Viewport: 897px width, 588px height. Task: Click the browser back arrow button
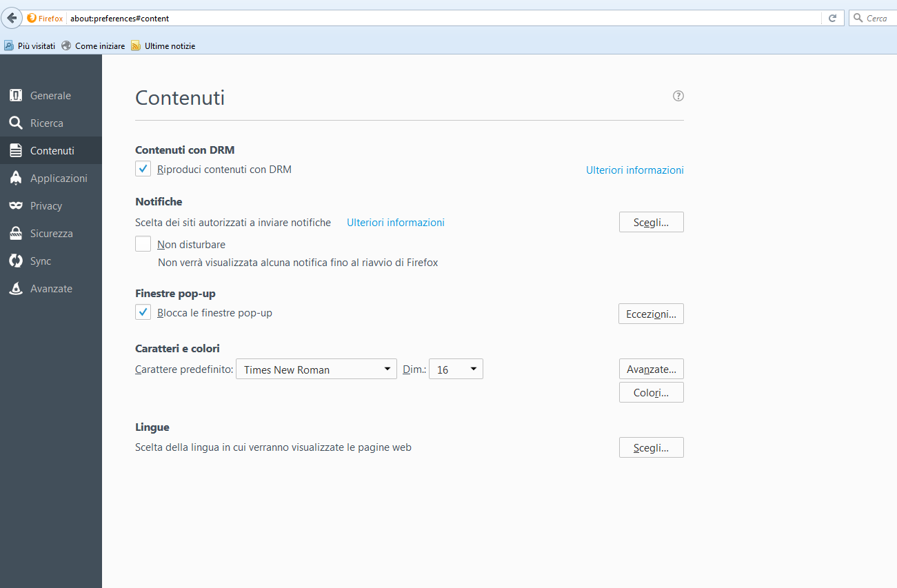(x=12, y=18)
